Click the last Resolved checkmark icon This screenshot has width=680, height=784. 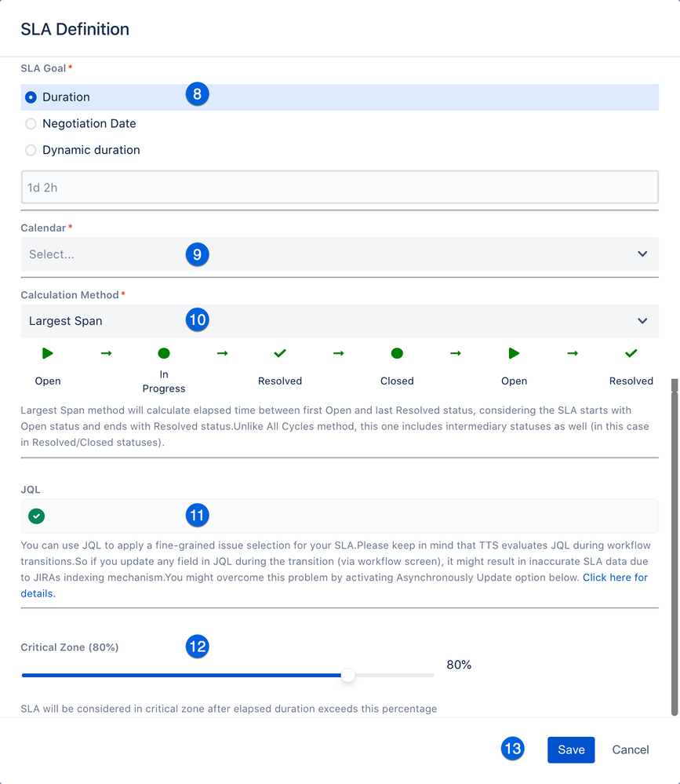(x=631, y=353)
